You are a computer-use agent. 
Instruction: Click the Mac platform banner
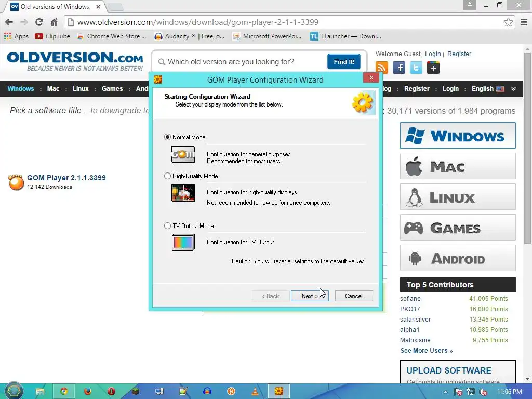click(x=458, y=166)
